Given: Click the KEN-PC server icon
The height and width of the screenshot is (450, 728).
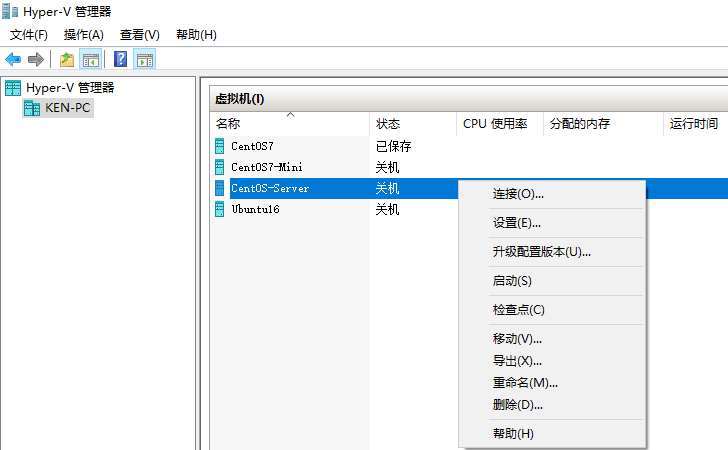Looking at the screenshot, I should point(32,108).
